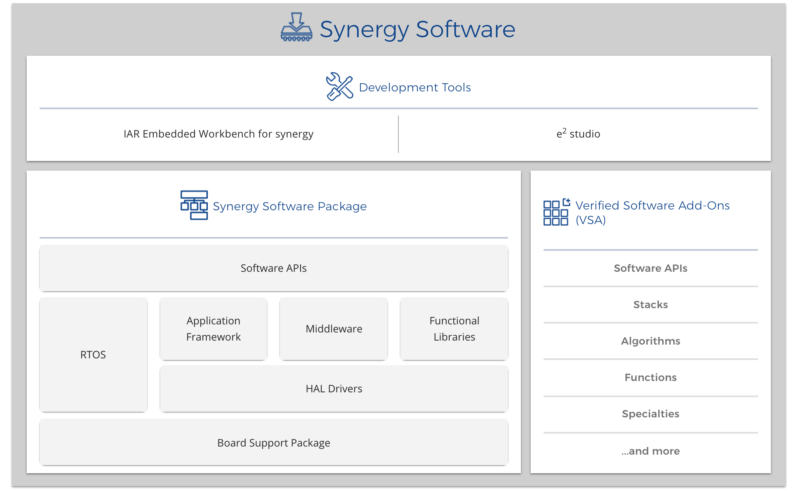The height and width of the screenshot is (491, 800).
Task: Select Stacks in the VSA list
Action: point(650,305)
